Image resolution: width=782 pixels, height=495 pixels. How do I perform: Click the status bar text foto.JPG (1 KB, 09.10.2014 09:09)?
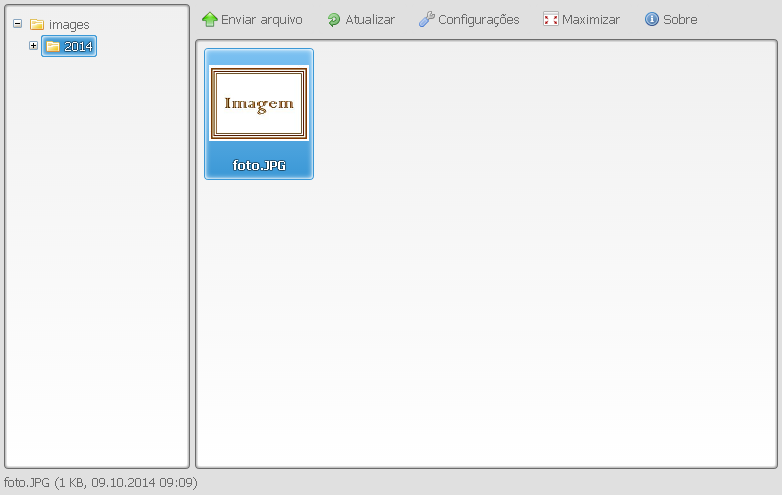point(101,483)
